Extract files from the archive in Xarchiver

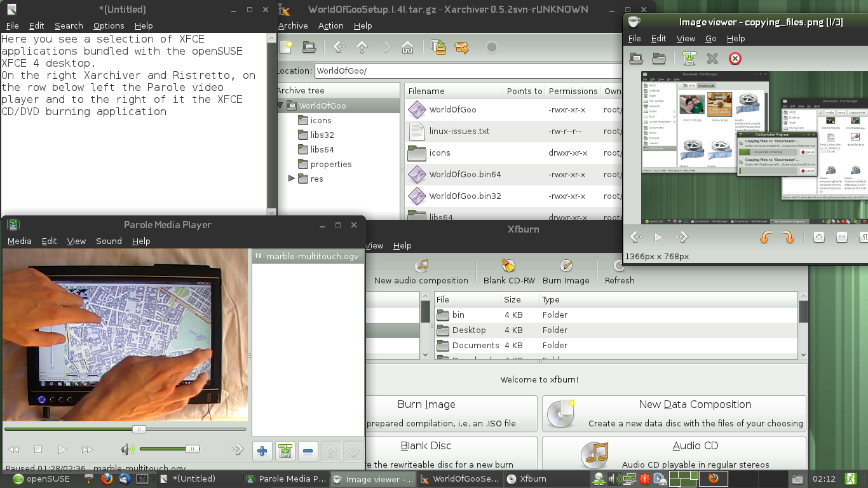[462, 47]
